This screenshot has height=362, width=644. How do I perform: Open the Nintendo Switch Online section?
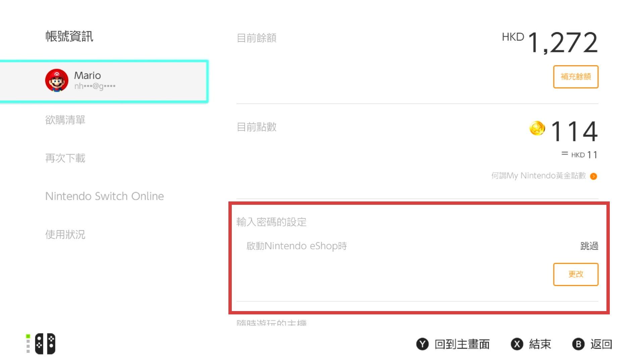(x=104, y=196)
